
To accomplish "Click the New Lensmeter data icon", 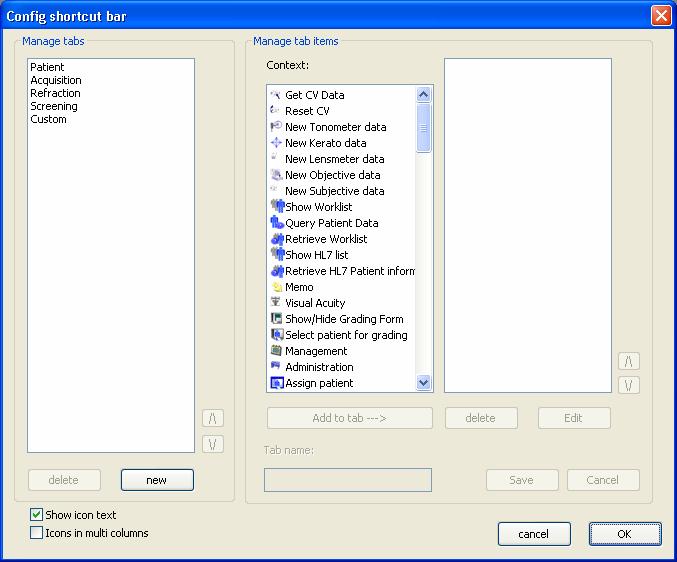I will coord(276,158).
